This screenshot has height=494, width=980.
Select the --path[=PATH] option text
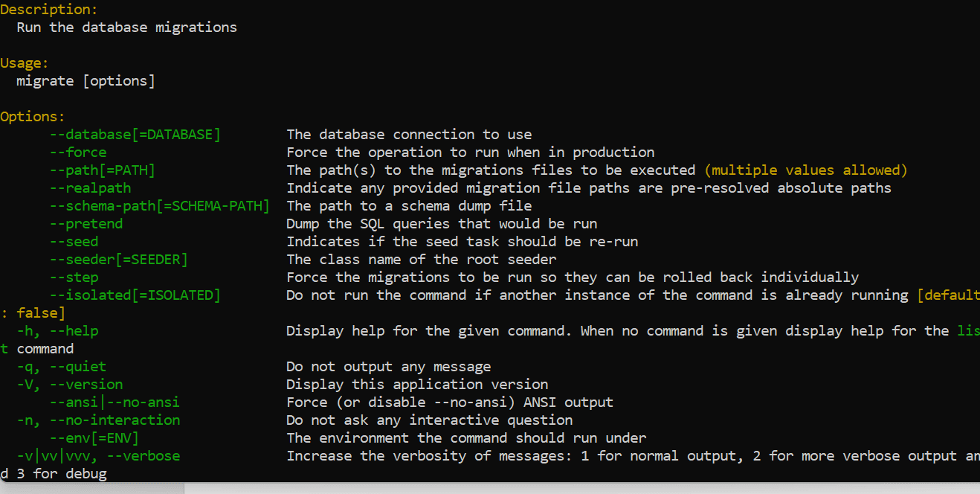pos(103,170)
